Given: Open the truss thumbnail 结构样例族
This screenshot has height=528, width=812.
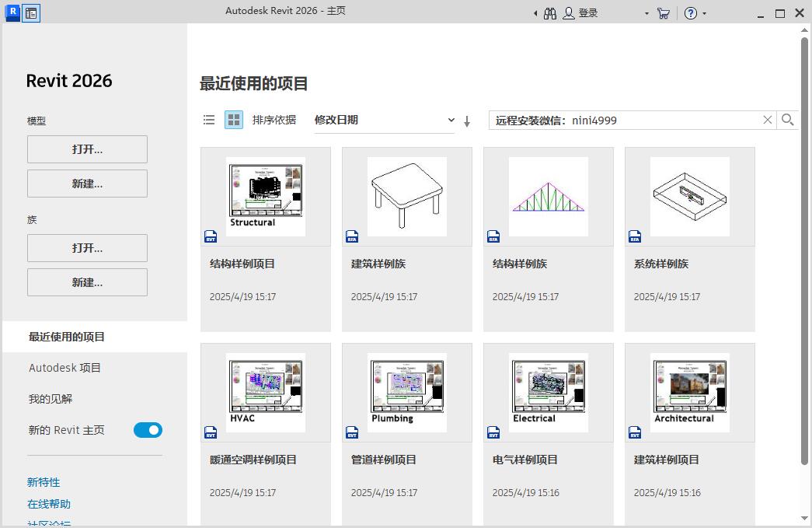Looking at the screenshot, I should [549, 197].
